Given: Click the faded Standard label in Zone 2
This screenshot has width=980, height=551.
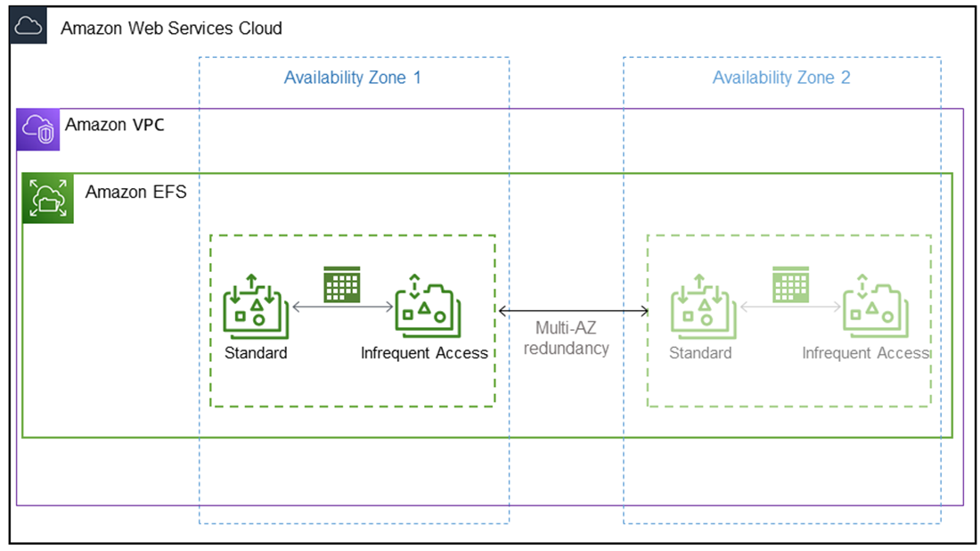Looking at the screenshot, I should [x=700, y=353].
